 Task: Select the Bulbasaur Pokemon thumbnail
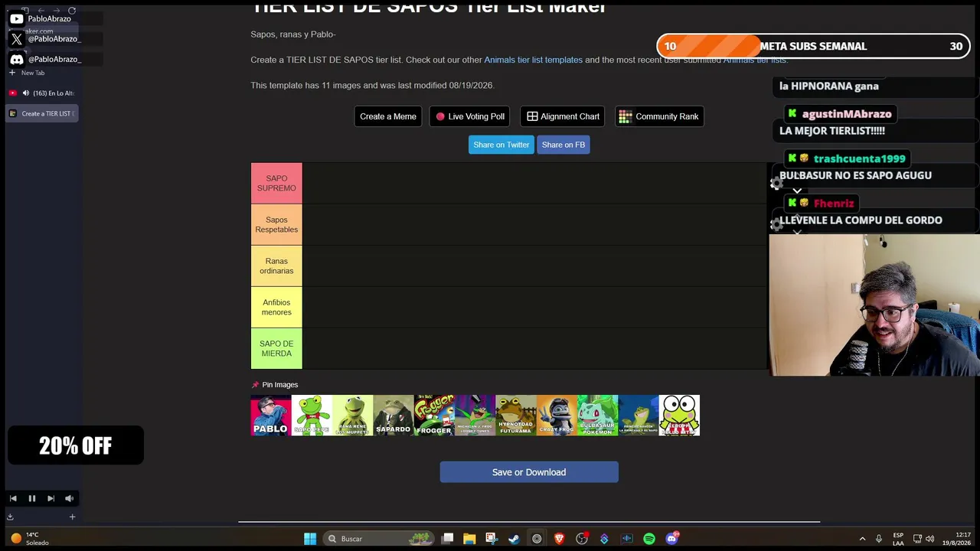coord(598,416)
